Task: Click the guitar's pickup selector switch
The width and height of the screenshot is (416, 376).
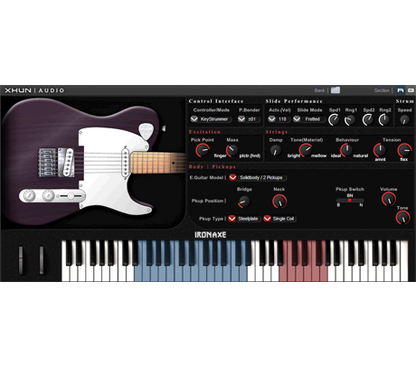Action: point(71,196)
